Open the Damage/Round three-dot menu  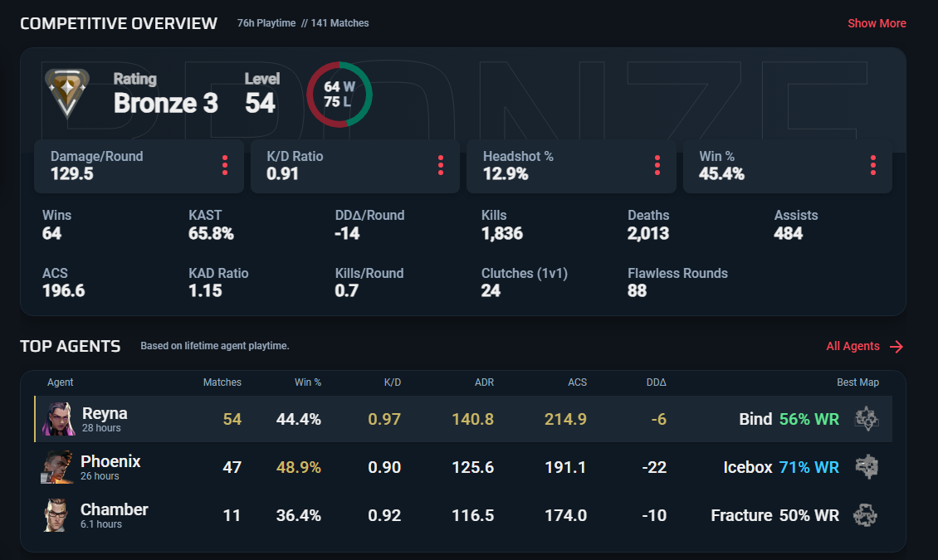point(225,166)
